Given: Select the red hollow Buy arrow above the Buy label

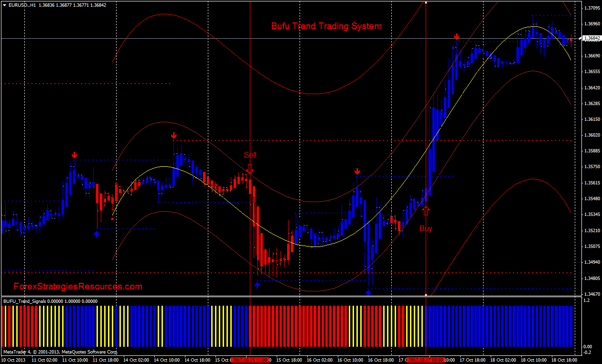Looking at the screenshot, I should tap(426, 211).
